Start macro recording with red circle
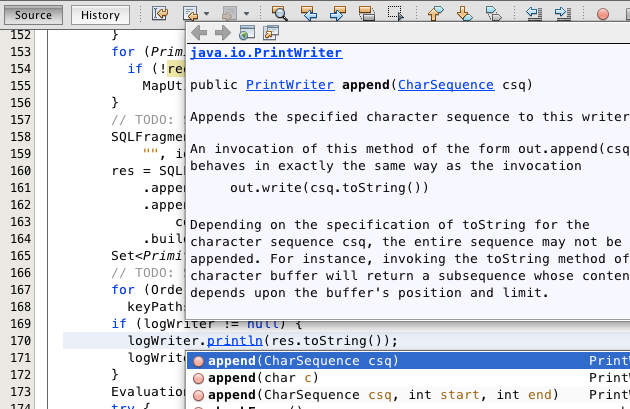 coord(602,14)
